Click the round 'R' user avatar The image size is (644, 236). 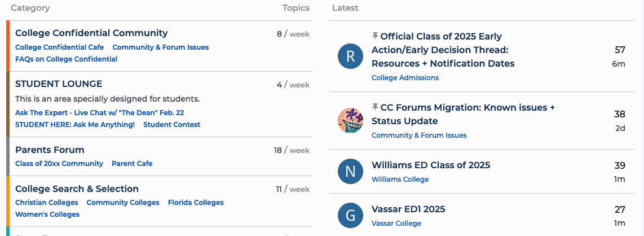[351, 56]
